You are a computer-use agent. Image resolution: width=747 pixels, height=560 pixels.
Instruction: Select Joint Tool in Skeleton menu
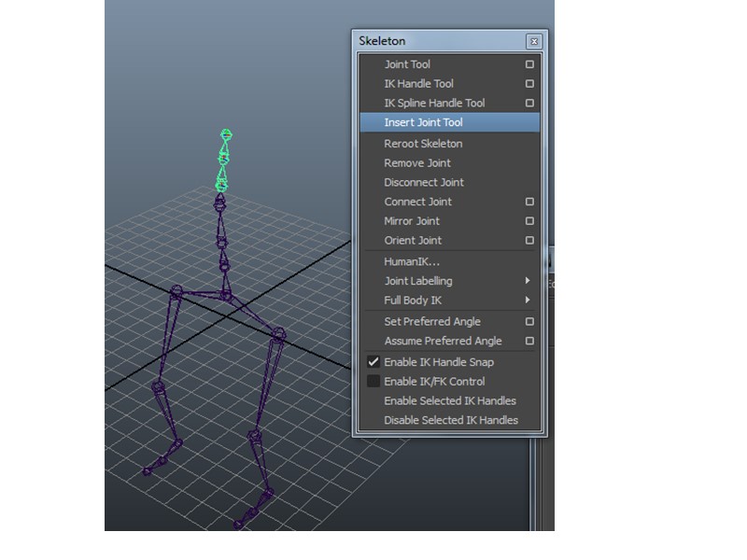pos(407,64)
